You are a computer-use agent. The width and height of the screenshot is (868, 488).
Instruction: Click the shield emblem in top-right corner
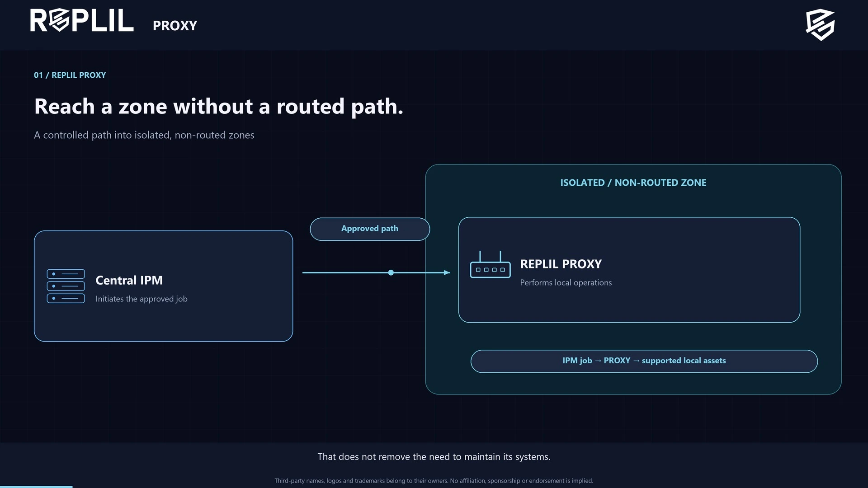[x=820, y=25]
